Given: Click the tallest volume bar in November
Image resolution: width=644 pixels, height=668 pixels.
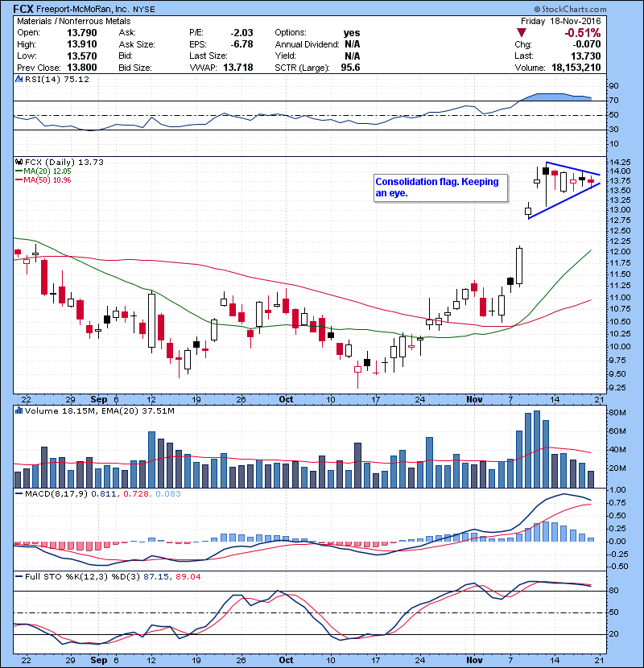Looking at the screenshot, I should pos(537,449).
